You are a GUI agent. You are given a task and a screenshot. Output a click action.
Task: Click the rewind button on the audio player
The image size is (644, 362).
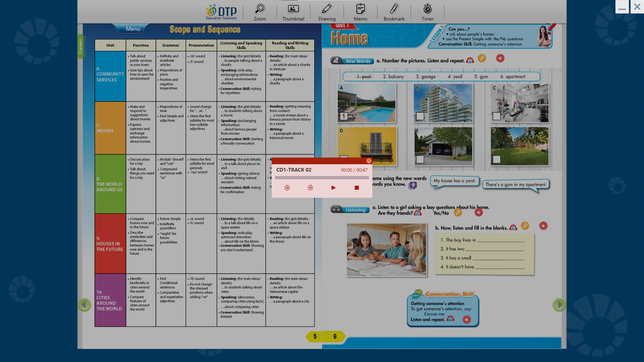(x=287, y=187)
